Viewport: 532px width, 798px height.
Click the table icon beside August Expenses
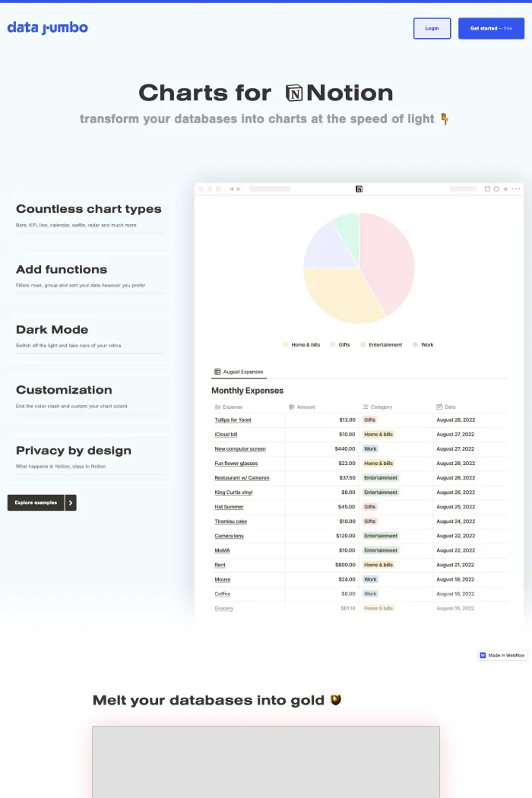click(x=217, y=372)
